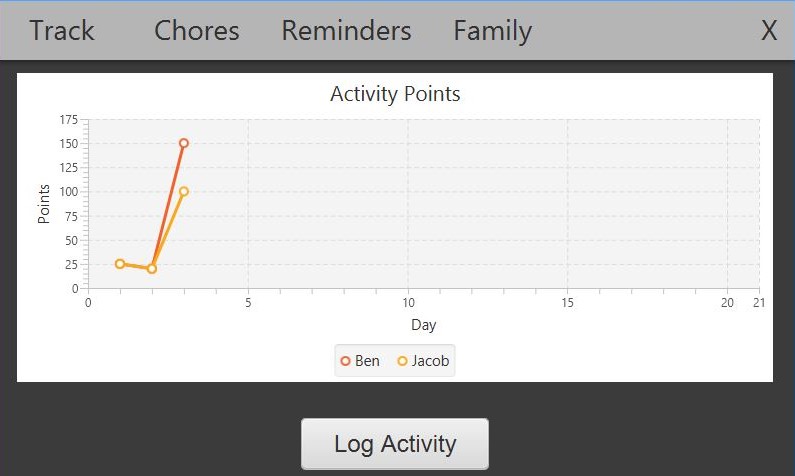795x476 pixels.
Task: Open the Reminders tab
Action: (346, 30)
